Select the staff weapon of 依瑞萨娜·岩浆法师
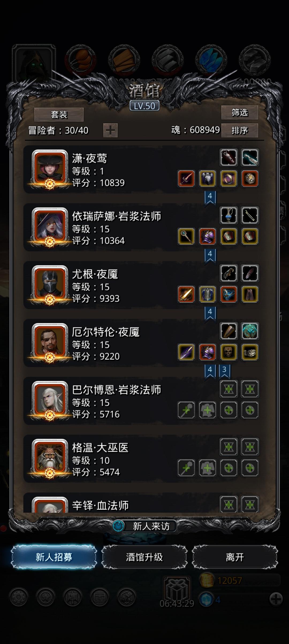289x644 pixels. 186,236
